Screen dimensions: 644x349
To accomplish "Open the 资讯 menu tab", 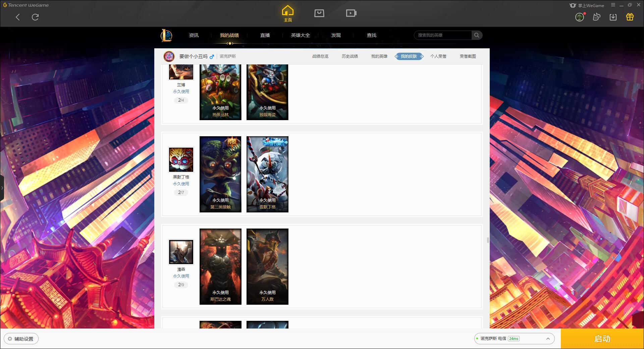I will [194, 35].
